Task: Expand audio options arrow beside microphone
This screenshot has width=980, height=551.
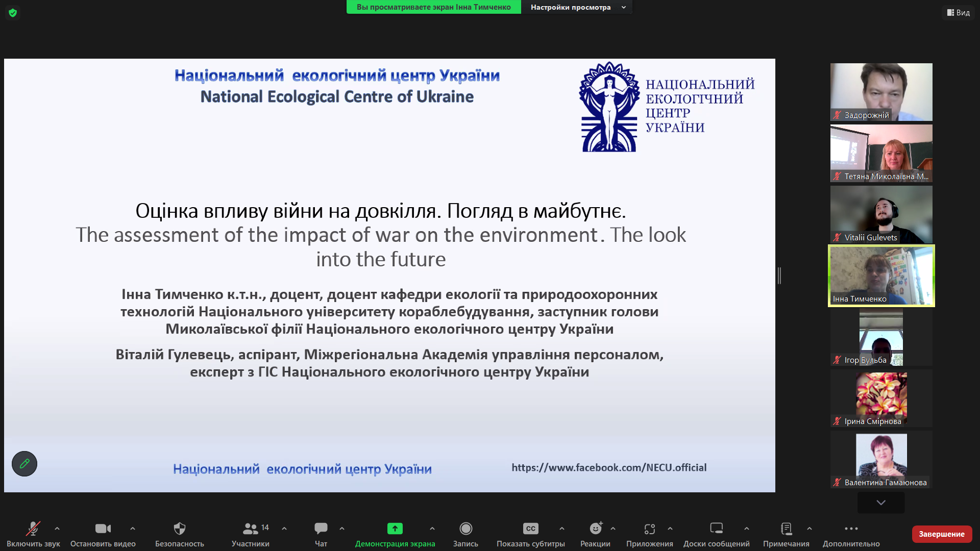Action: click(x=57, y=529)
